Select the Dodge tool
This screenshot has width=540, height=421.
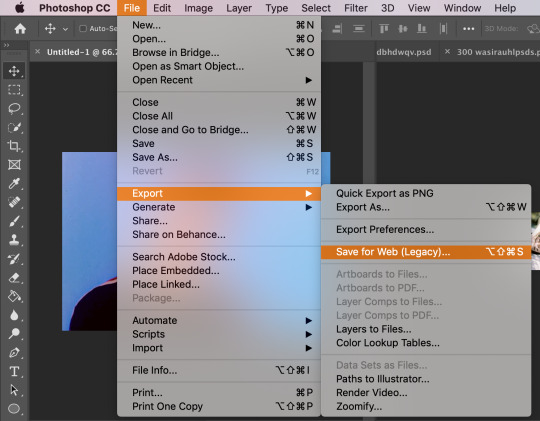pyautogui.click(x=14, y=333)
